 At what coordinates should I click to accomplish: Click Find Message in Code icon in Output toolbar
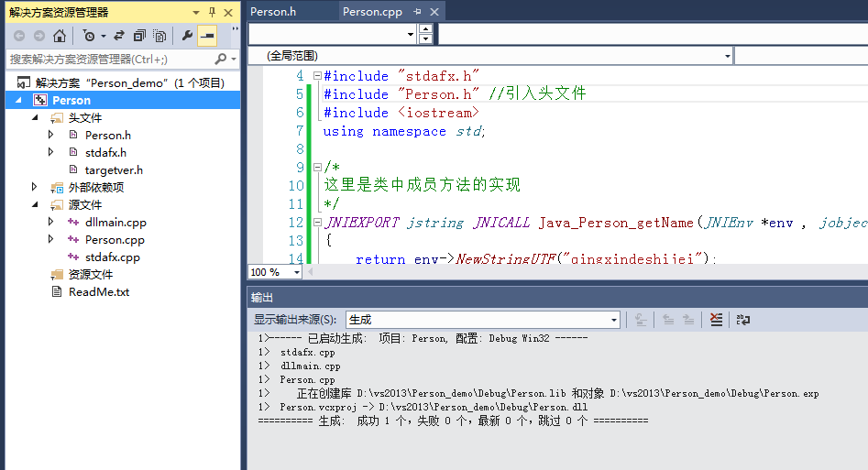point(641,320)
